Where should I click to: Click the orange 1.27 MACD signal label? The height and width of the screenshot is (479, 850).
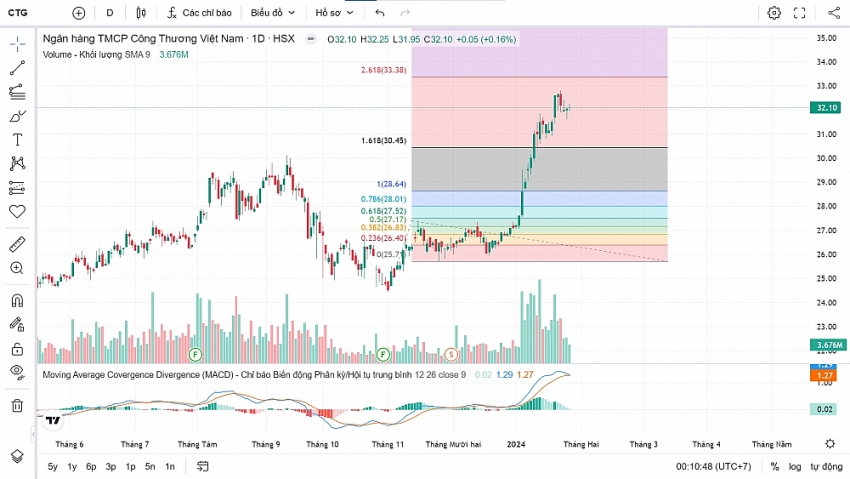point(824,376)
